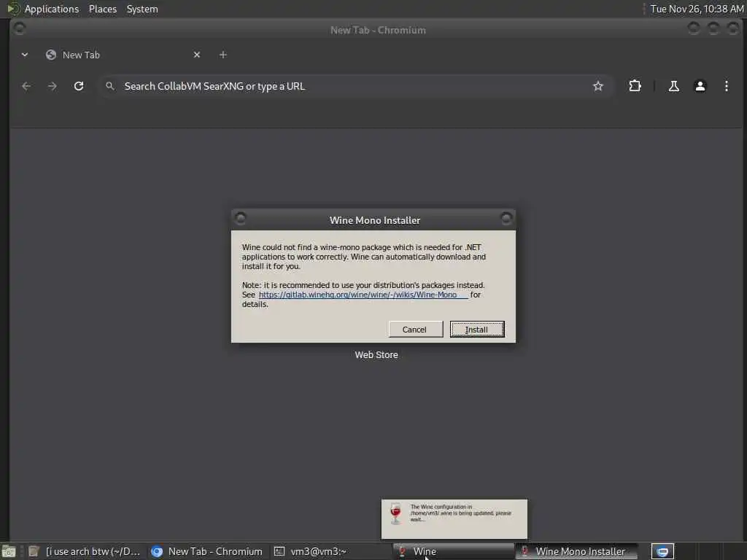The width and height of the screenshot is (747, 560).
Task: Open the Extensions puzzle icon
Action: (635, 86)
